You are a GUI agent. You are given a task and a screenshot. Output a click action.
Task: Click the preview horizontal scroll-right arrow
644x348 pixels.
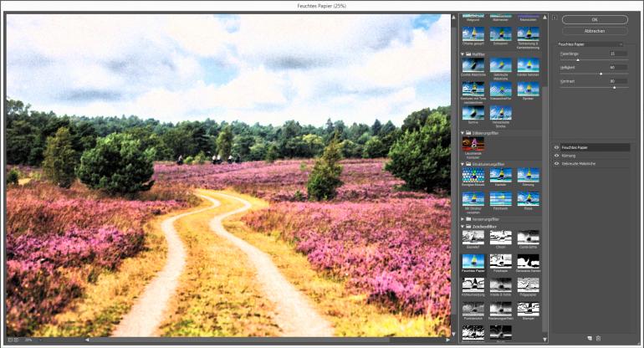447,340
